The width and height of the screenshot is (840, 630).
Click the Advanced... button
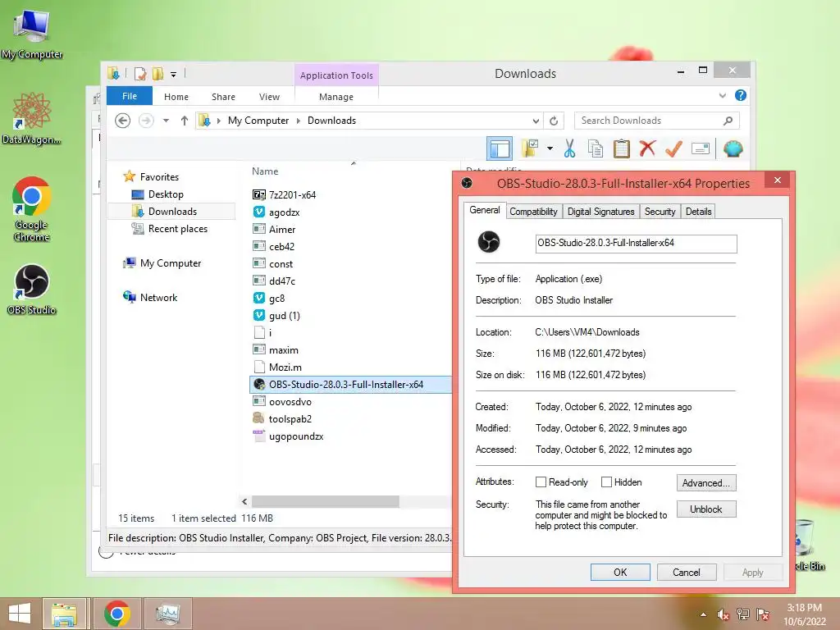(x=706, y=482)
